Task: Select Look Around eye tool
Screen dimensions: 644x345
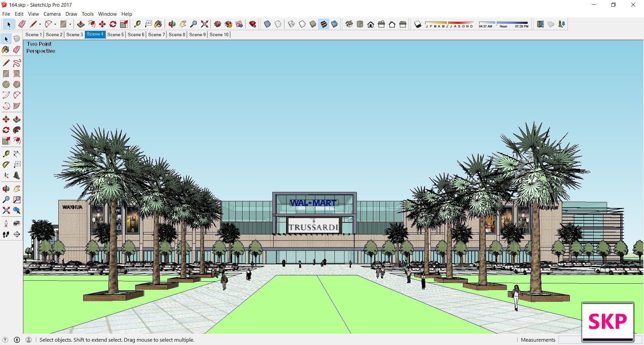Action: pyautogui.click(x=17, y=224)
